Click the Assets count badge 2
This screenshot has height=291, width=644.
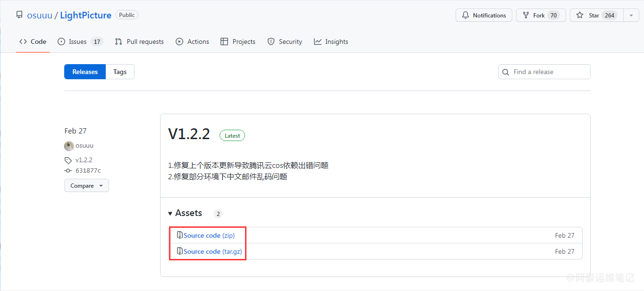218,214
